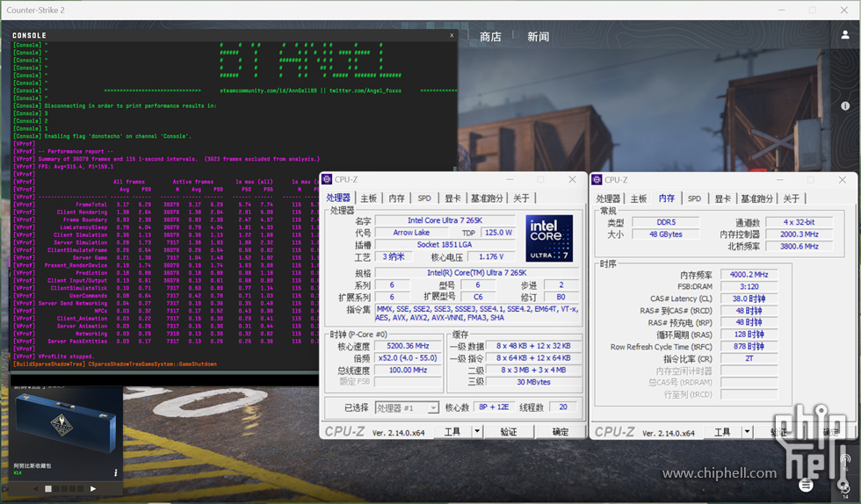Click the 1.176 V core voltage value
Image resolution: width=861 pixels, height=504 pixels.
491,256
